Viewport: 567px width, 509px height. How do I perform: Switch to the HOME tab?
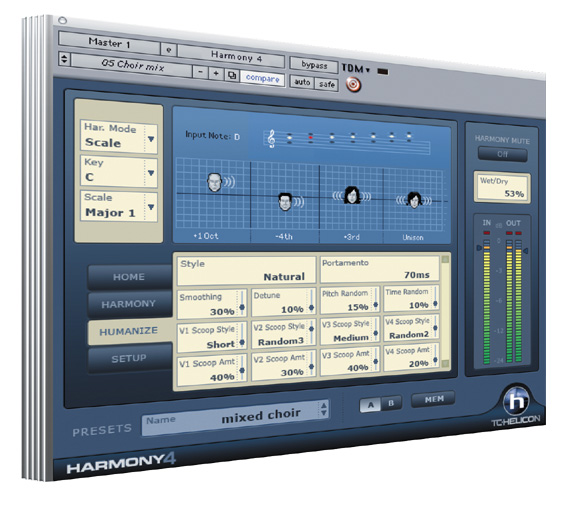pyautogui.click(x=129, y=277)
